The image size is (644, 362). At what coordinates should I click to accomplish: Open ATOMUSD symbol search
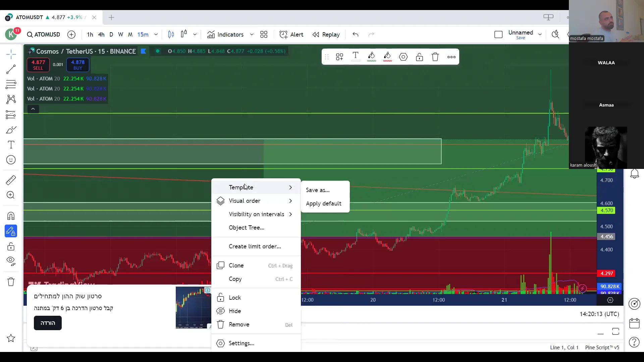click(44, 35)
